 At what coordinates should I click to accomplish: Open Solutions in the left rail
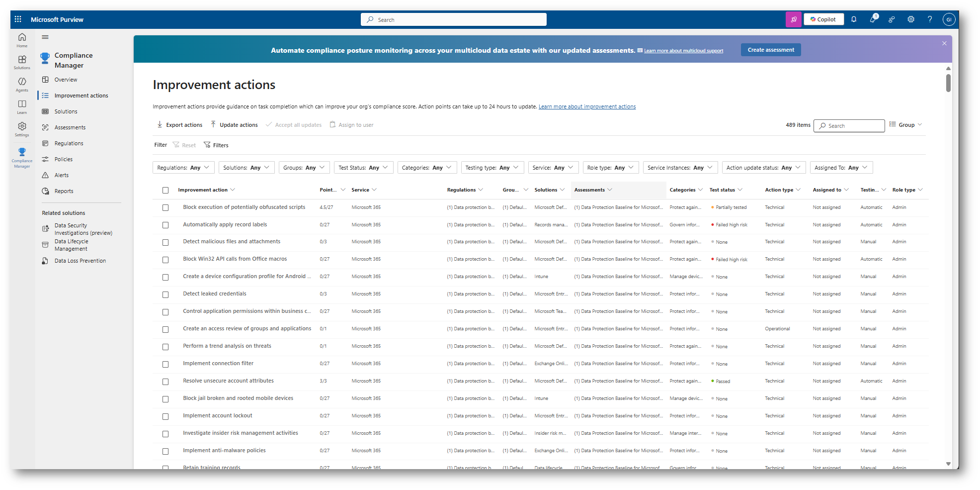(22, 62)
